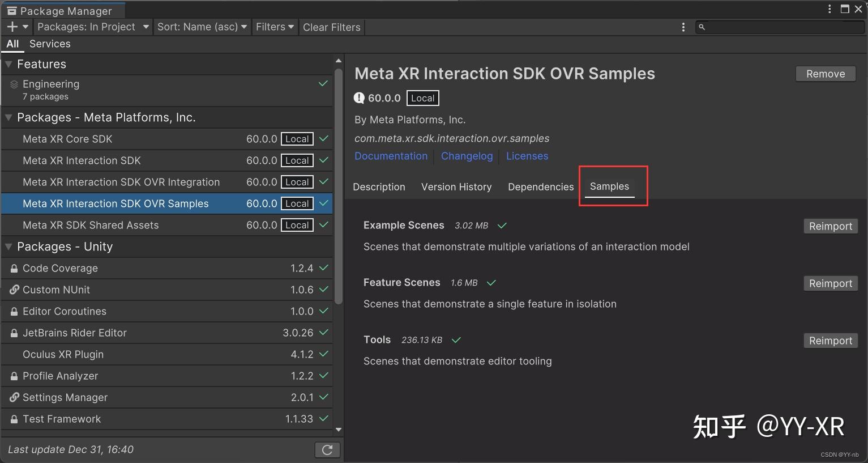Open the Sort: Name (asc) dropdown
Screen dimensions: 868x463
click(202, 27)
